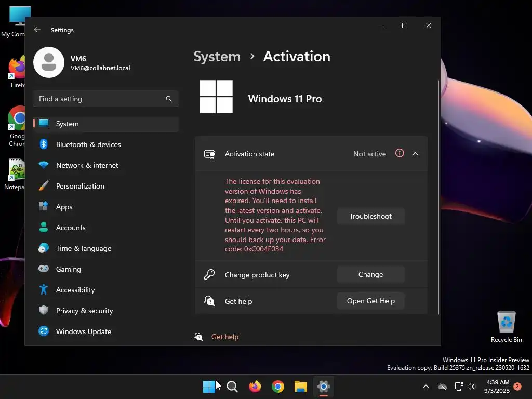Minimize the Settings window
This screenshot has height=399, width=532.
coord(381,25)
